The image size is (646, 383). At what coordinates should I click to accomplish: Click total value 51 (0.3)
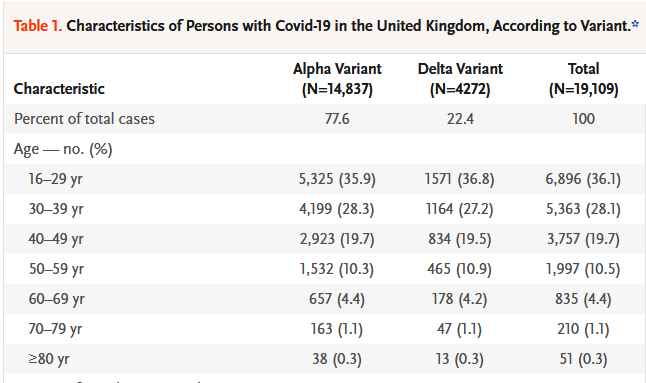point(583,359)
